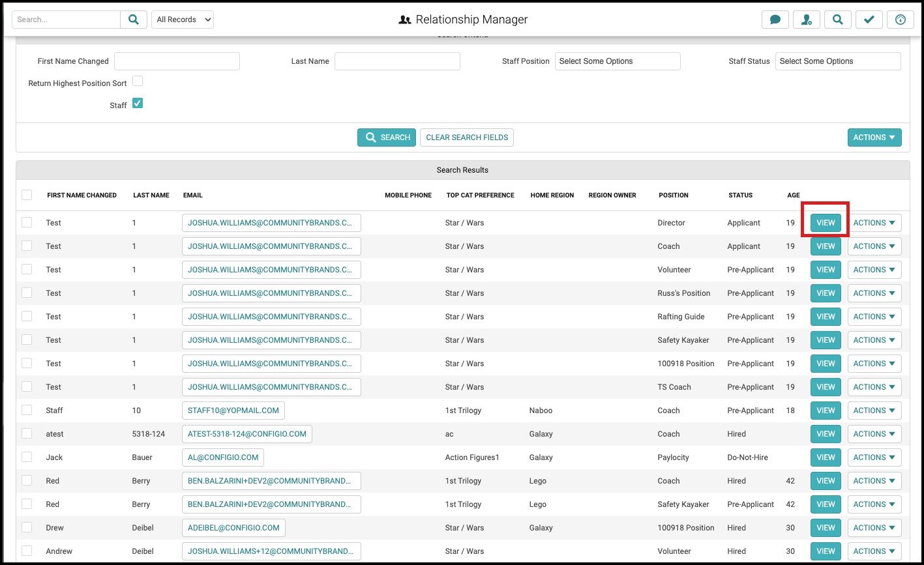Click the Russ's Position cell
The width and height of the screenshot is (924, 565).
684,293
